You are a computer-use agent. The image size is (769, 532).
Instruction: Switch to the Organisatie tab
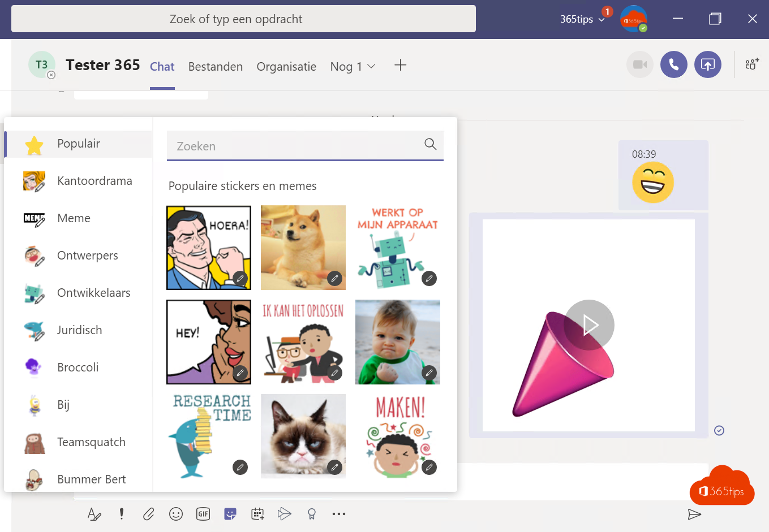click(286, 66)
